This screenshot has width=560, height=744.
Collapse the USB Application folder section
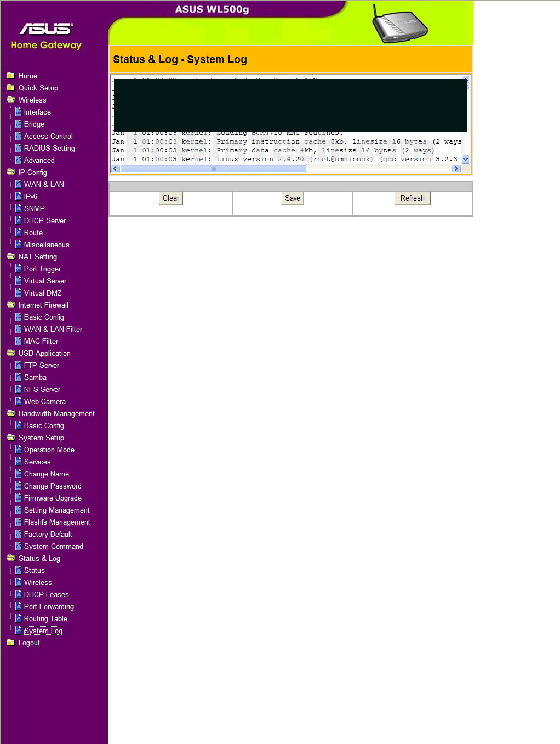pos(10,353)
